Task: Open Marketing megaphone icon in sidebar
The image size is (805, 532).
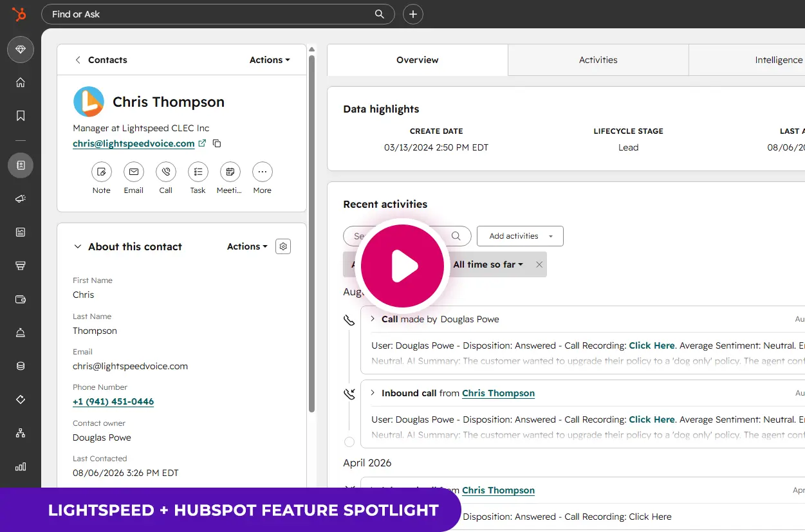Action: click(21, 199)
